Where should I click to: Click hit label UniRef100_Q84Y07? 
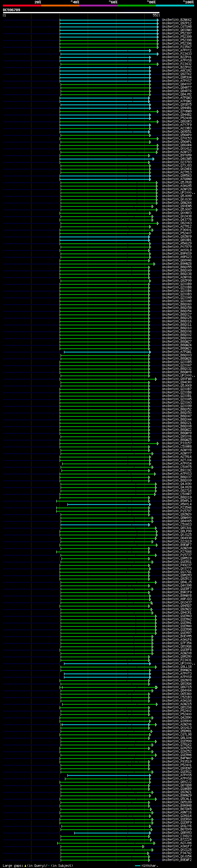point(177,84)
